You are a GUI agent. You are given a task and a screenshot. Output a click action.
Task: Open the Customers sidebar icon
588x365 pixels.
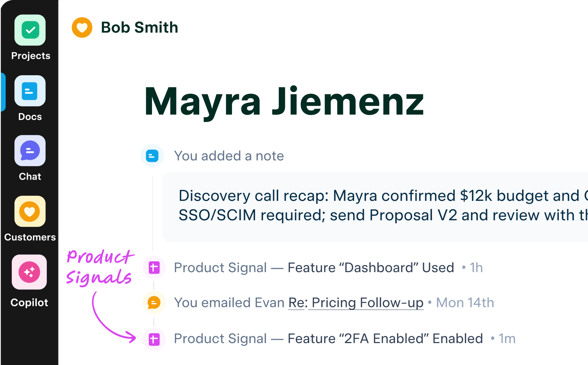click(30, 211)
